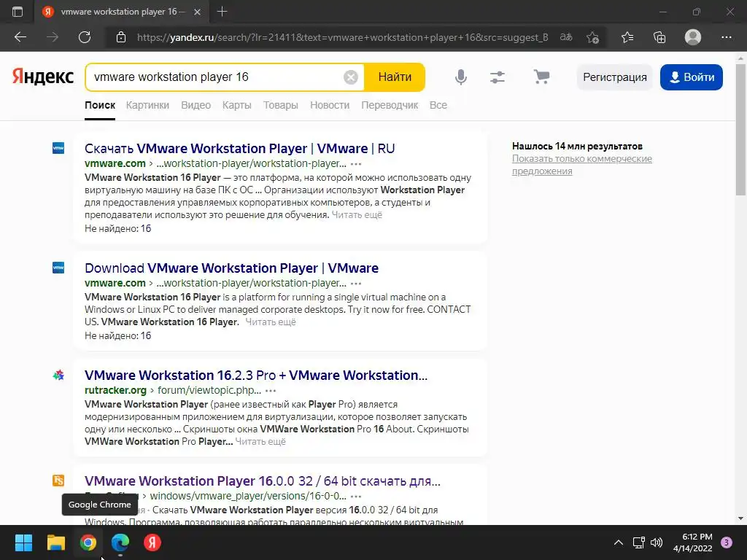Switch to the Карты tab
The image size is (747, 560).
click(x=237, y=105)
